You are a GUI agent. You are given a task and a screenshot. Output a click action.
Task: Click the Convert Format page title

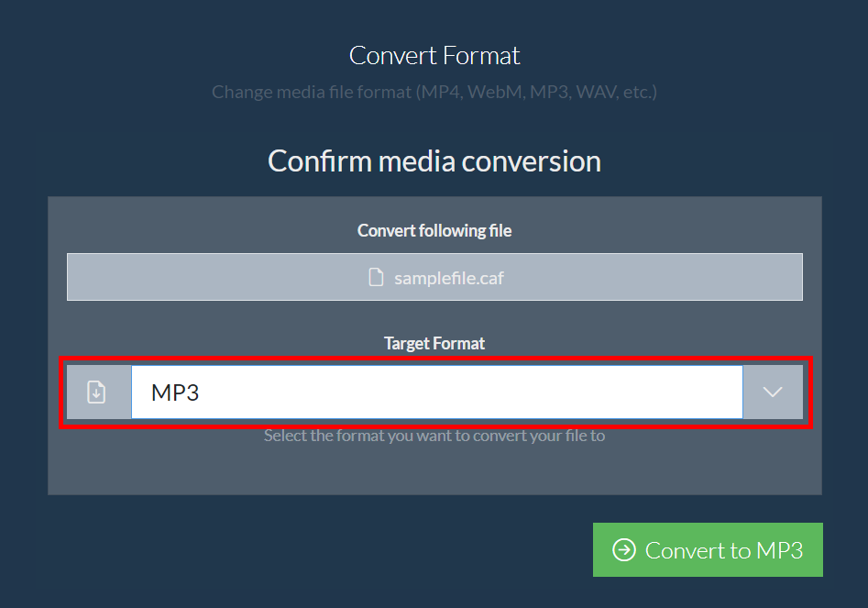coord(434,55)
